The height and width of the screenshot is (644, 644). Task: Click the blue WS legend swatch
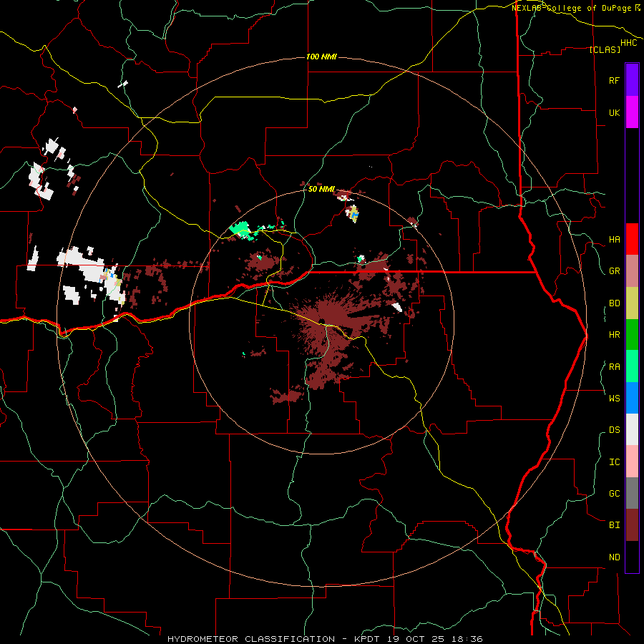pos(632,398)
